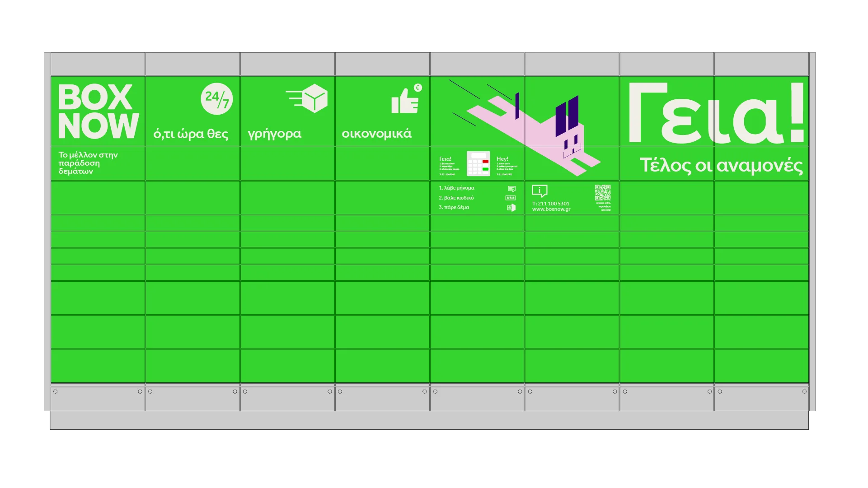Click the 24/7 circle icon
The image size is (868, 488).
point(216,99)
